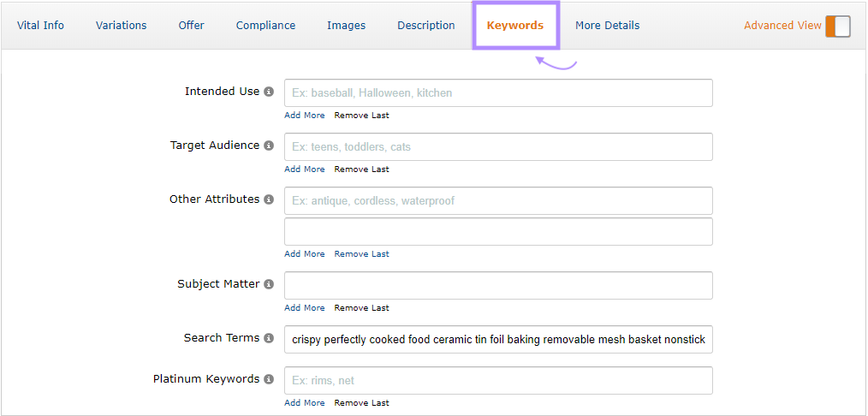Click Add More under Intended Use

point(305,116)
